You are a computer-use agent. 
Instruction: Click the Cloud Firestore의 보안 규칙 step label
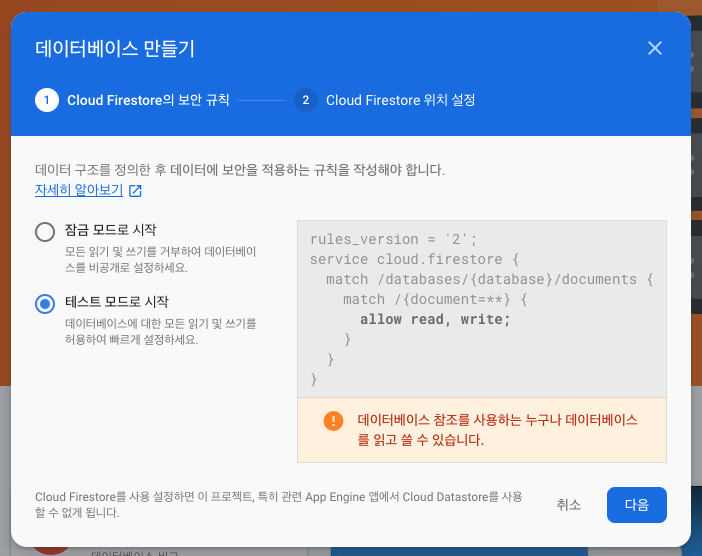tap(148, 100)
